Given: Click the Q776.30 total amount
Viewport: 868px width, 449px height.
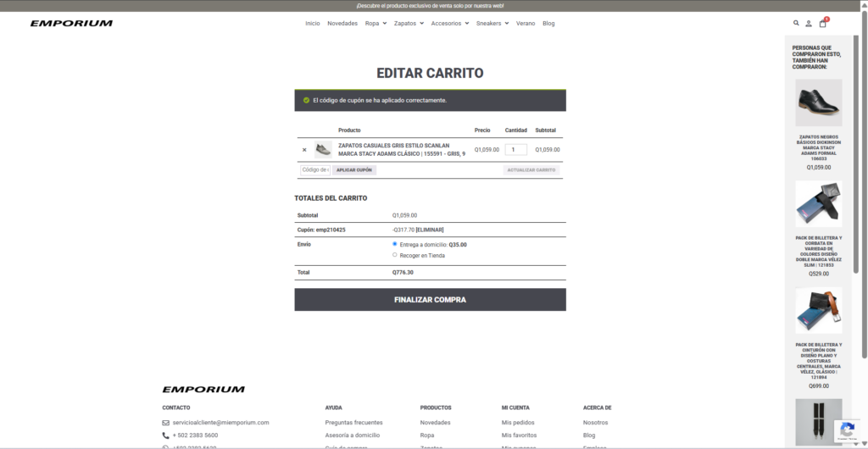Looking at the screenshot, I should point(403,273).
